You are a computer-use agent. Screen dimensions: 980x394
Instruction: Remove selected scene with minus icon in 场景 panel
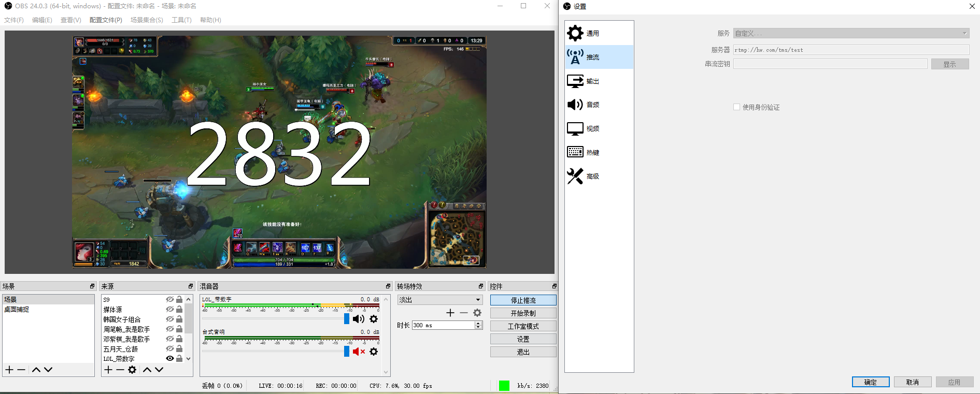(21, 370)
